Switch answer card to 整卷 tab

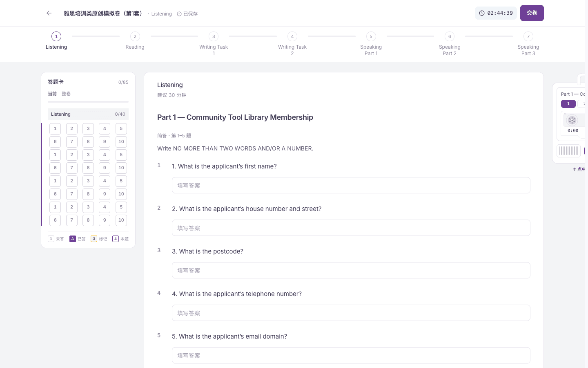point(66,94)
